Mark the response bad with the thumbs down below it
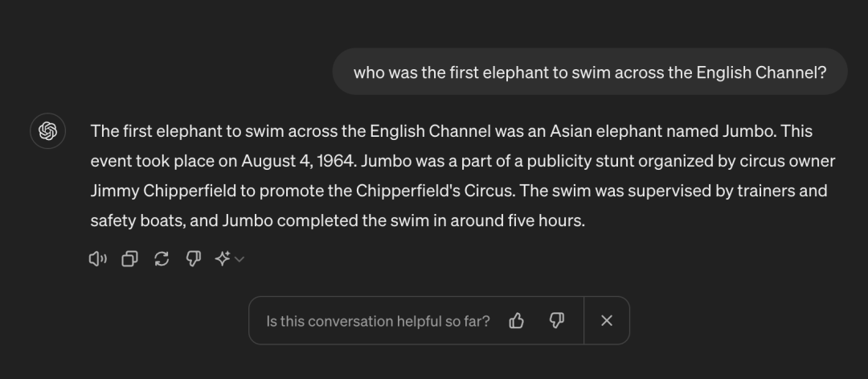The image size is (868, 379). click(193, 258)
